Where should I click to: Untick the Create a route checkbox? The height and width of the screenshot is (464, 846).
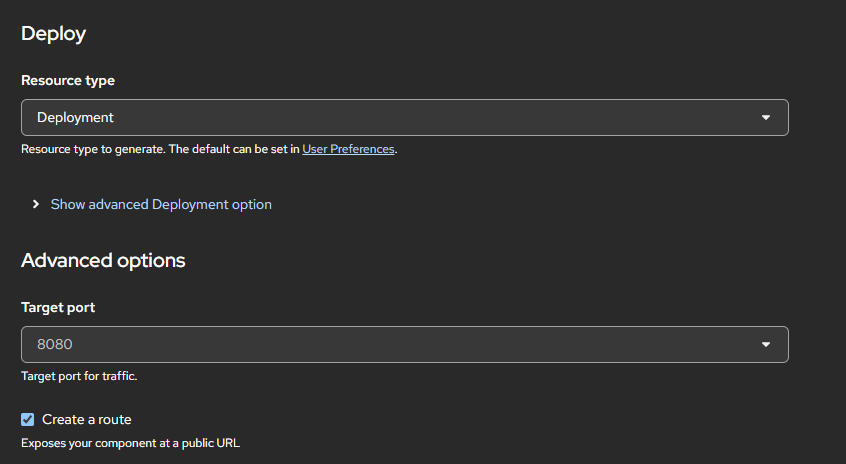pos(28,420)
